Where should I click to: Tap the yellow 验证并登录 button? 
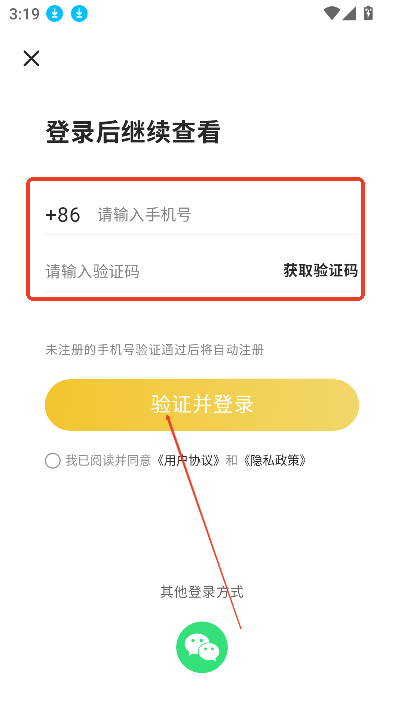click(x=202, y=405)
